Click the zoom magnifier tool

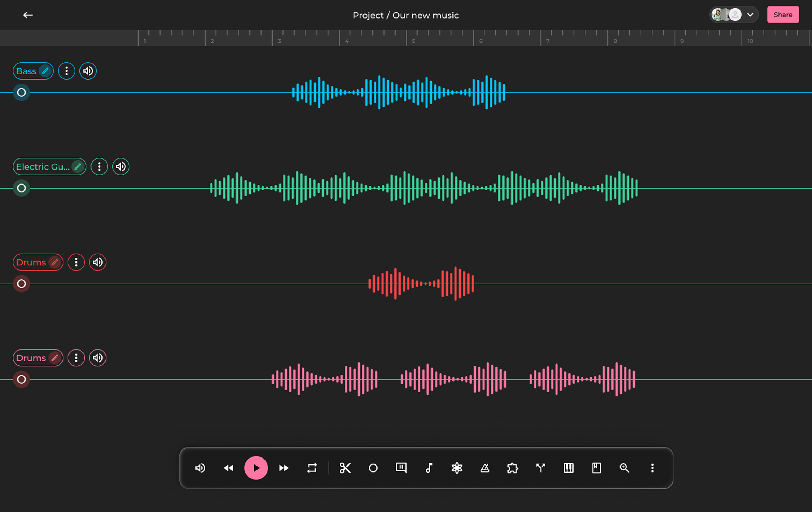click(x=624, y=468)
